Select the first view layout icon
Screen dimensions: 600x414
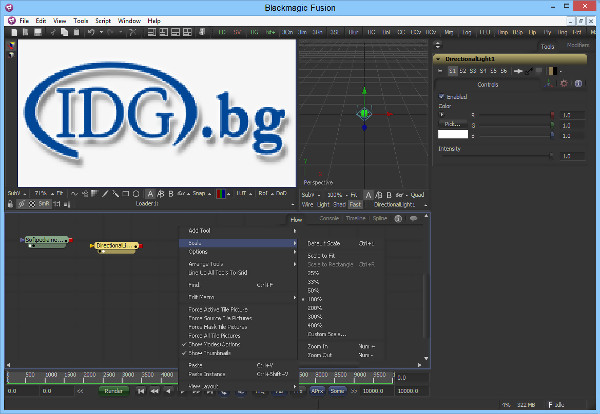[152, 32]
